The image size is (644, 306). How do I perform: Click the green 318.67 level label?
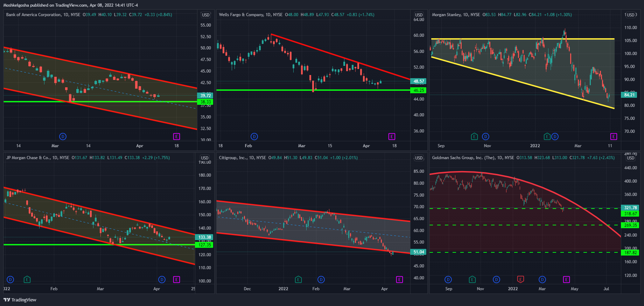pyautogui.click(x=630, y=214)
